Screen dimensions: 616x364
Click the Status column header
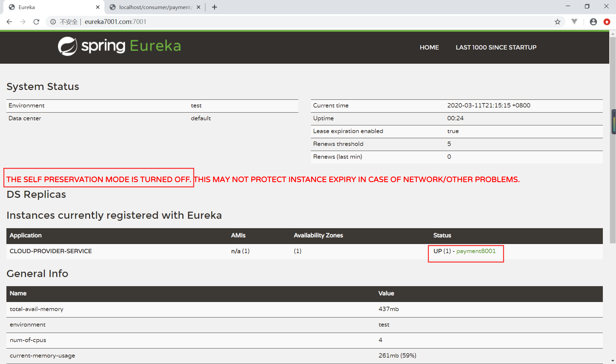442,236
